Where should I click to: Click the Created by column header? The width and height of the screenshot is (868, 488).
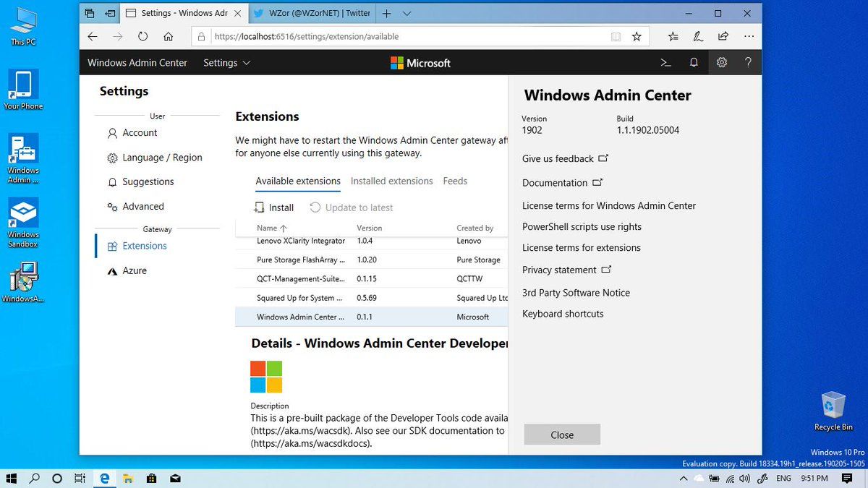click(x=475, y=228)
